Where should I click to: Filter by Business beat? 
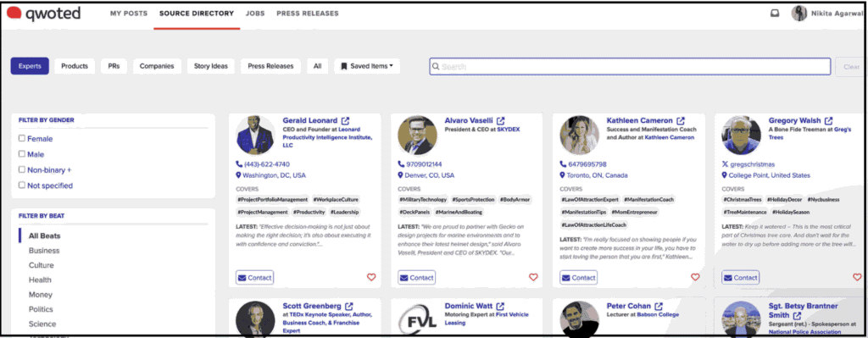click(x=44, y=251)
